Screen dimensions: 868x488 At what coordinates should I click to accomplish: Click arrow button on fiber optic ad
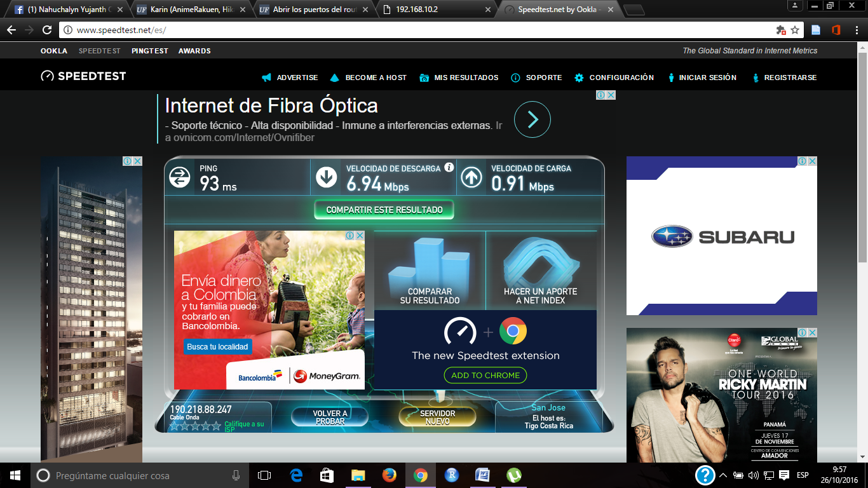point(532,119)
